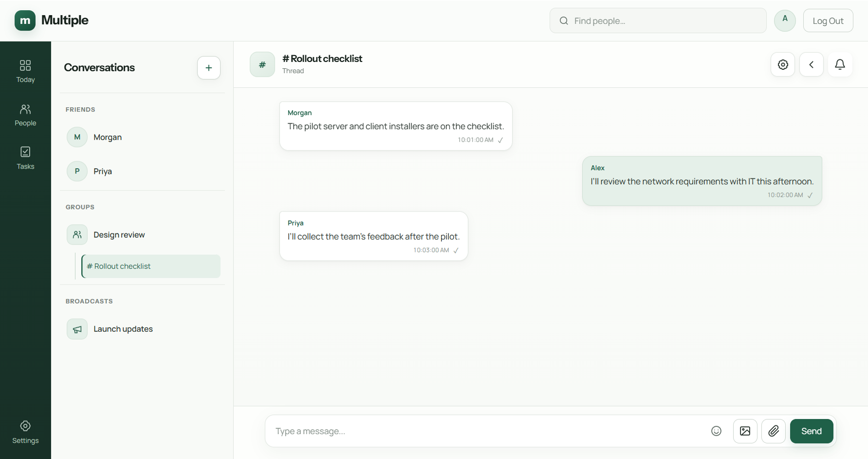This screenshot has height=459, width=868.
Task: Send the message with Send button
Action: [x=812, y=431]
